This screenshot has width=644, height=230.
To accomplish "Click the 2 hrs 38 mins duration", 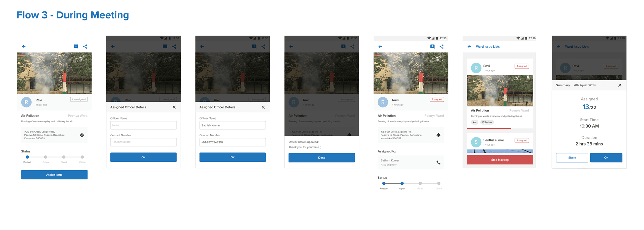I will pos(589,144).
